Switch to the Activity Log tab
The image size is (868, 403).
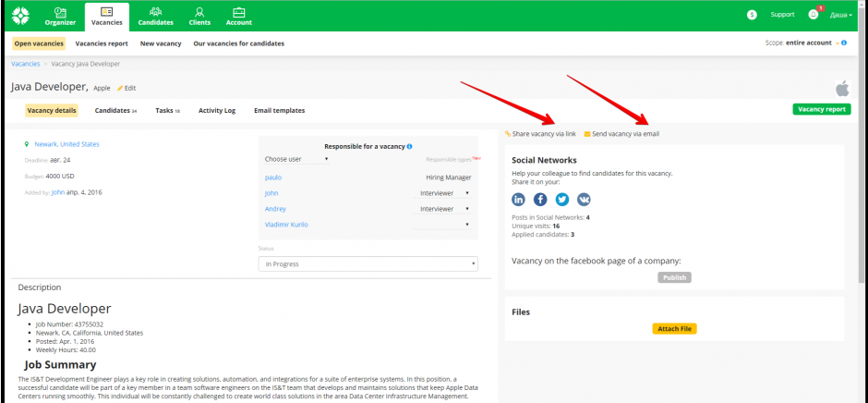point(217,111)
